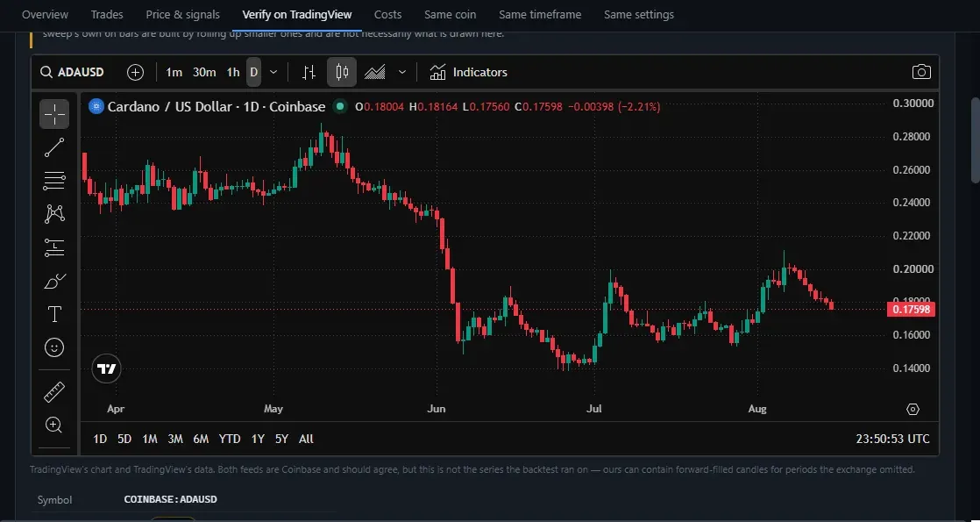Screen dimensions: 980x522
Task: Open the Costs tab
Action: click(x=388, y=14)
